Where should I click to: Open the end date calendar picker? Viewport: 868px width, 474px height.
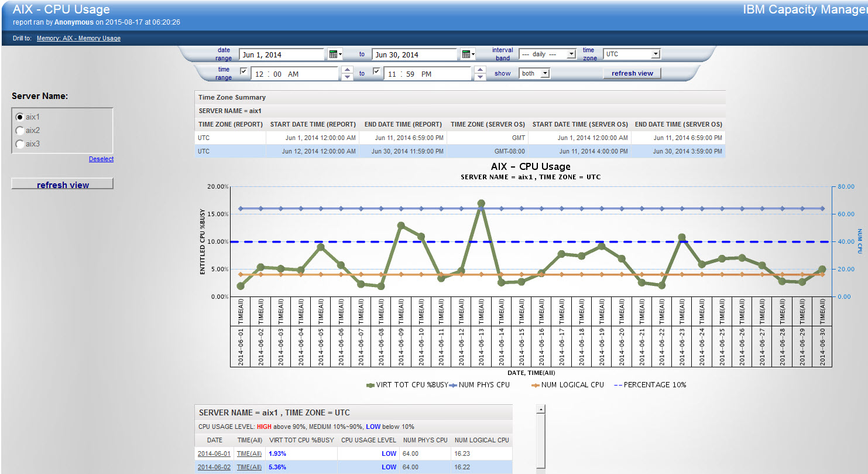(466, 54)
